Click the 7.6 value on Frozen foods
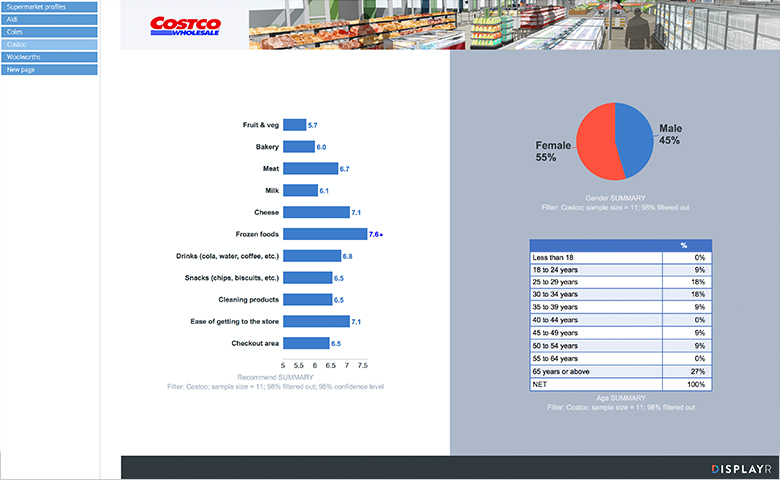Screen dimensions: 780x480 (376, 234)
